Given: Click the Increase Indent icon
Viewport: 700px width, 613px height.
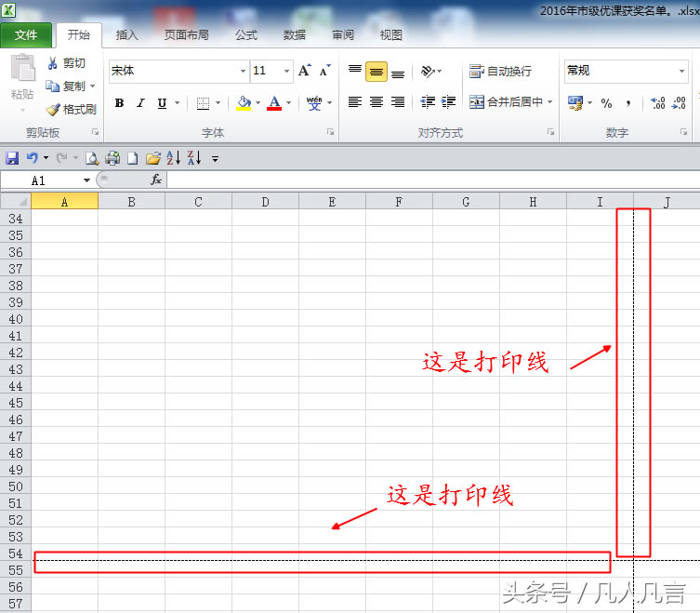Looking at the screenshot, I should 449,102.
